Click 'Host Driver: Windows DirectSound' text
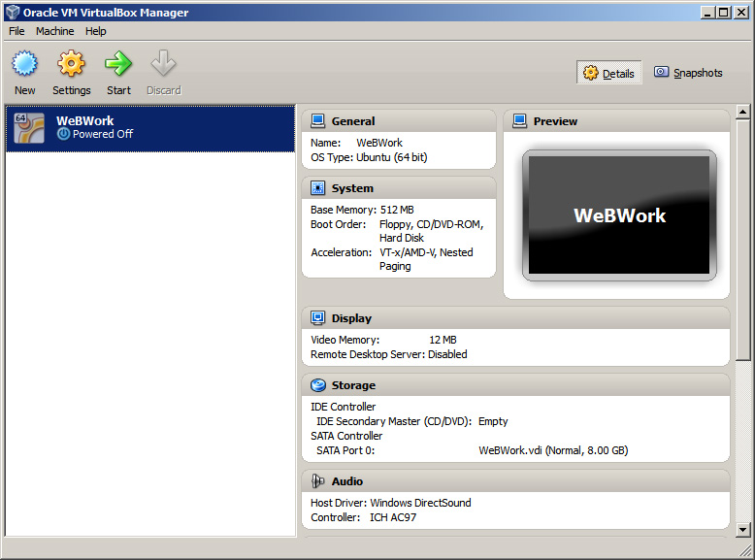 point(390,503)
